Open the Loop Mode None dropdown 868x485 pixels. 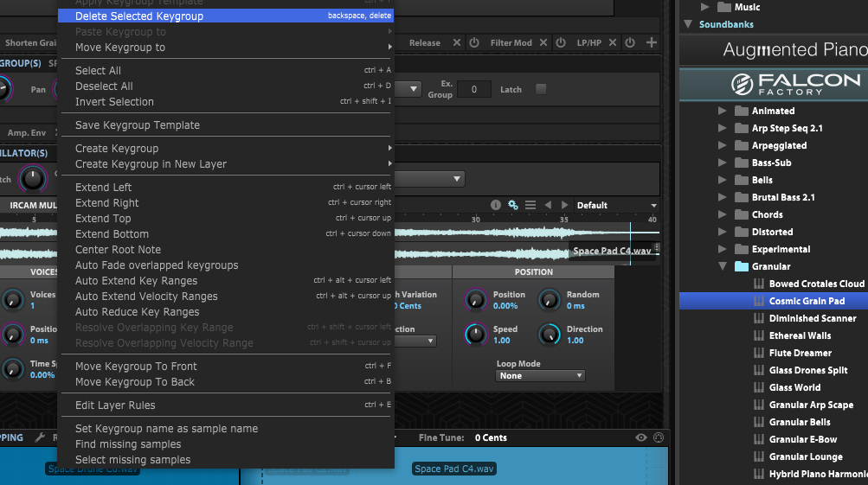pos(540,375)
